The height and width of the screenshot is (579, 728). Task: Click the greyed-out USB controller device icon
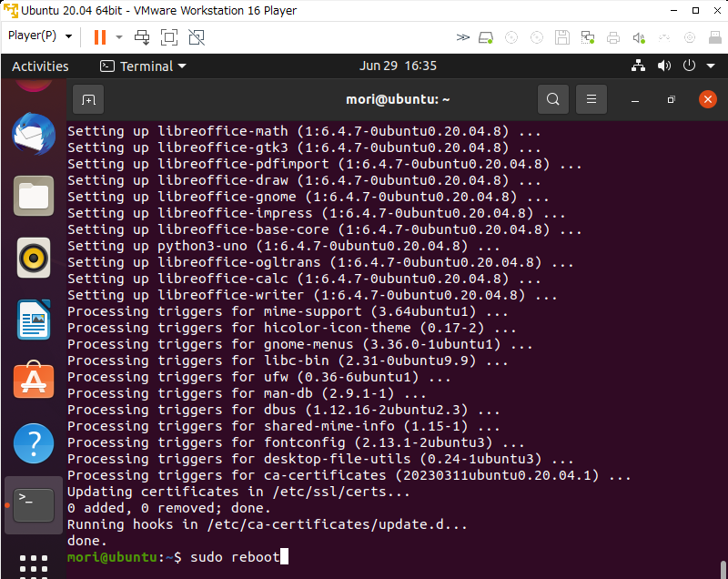pyautogui.click(x=664, y=37)
